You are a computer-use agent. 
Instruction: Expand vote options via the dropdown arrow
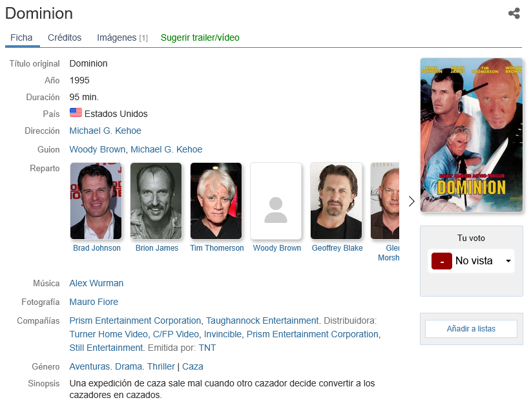point(508,261)
